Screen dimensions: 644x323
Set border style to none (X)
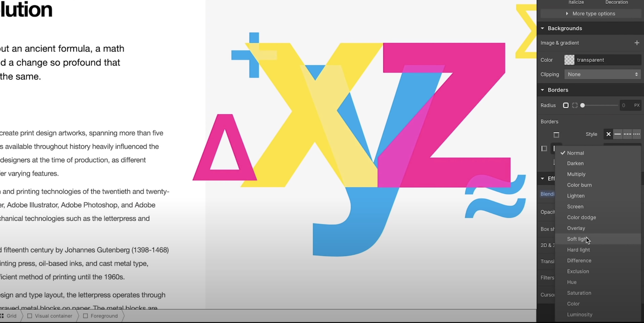point(608,134)
